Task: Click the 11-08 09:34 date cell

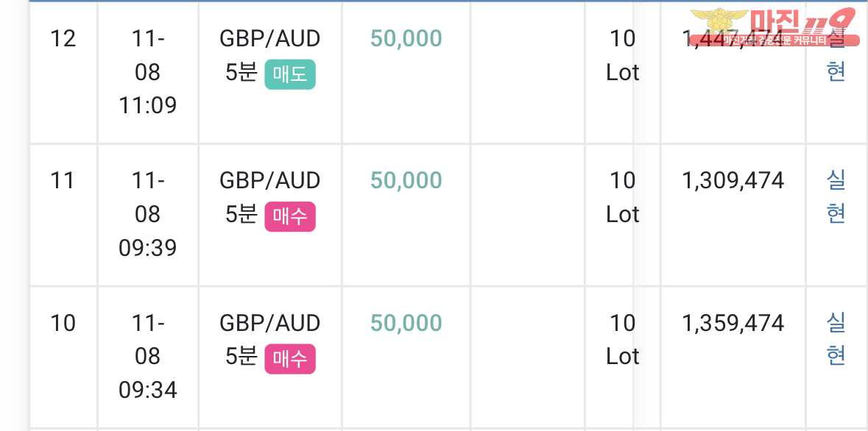Action: 148,356
